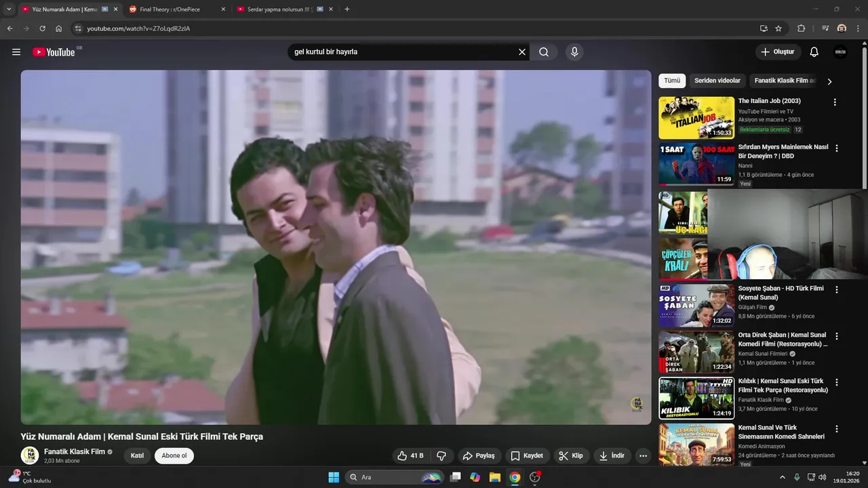Expand Windows system tray hidden icons

(x=783, y=477)
